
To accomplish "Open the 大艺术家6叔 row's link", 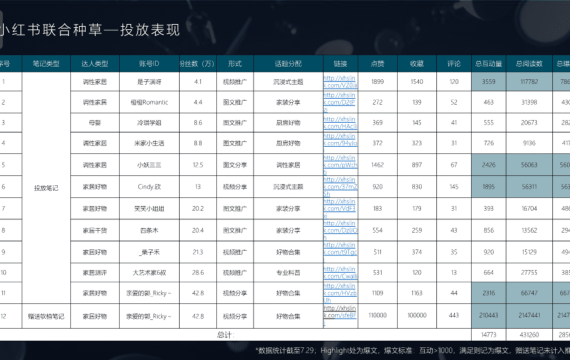I will pyautogui.click(x=340, y=272).
